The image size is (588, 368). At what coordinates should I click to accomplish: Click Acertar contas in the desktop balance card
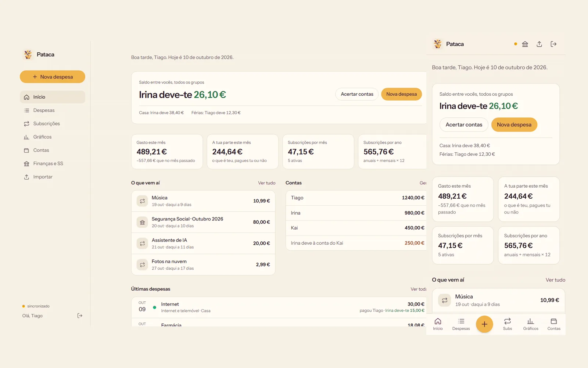(357, 94)
